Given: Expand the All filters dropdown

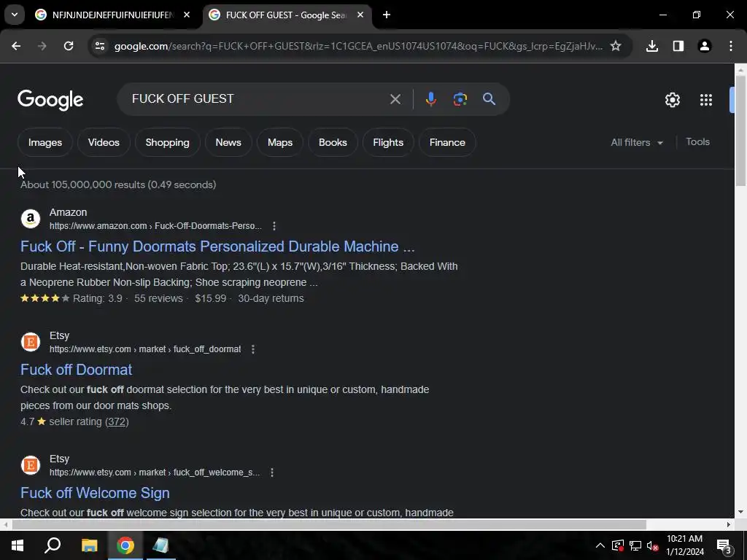Looking at the screenshot, I should pos(637,142).
